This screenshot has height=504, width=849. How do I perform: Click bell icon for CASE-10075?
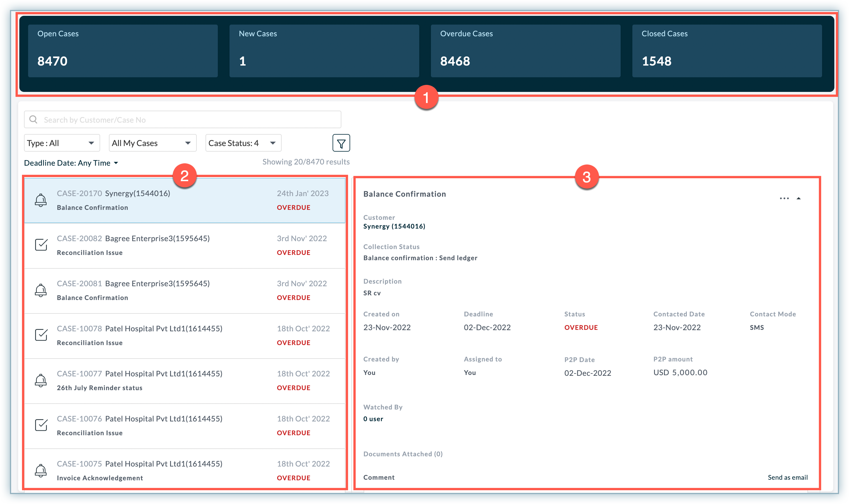pos(41,470)
